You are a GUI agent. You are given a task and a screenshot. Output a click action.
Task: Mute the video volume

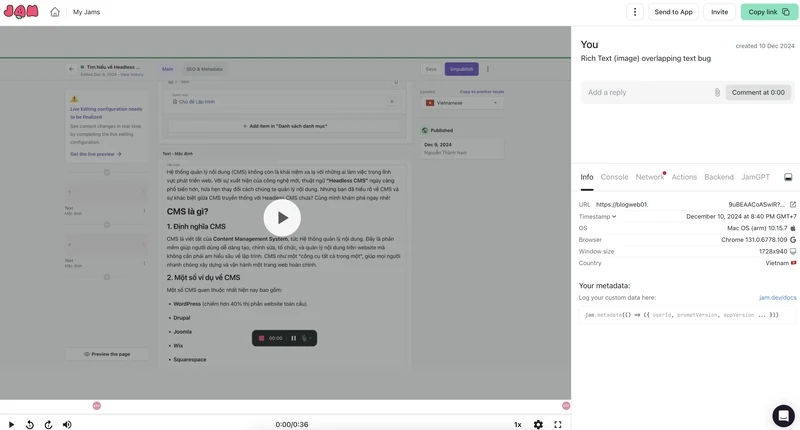tap(67, 424)
